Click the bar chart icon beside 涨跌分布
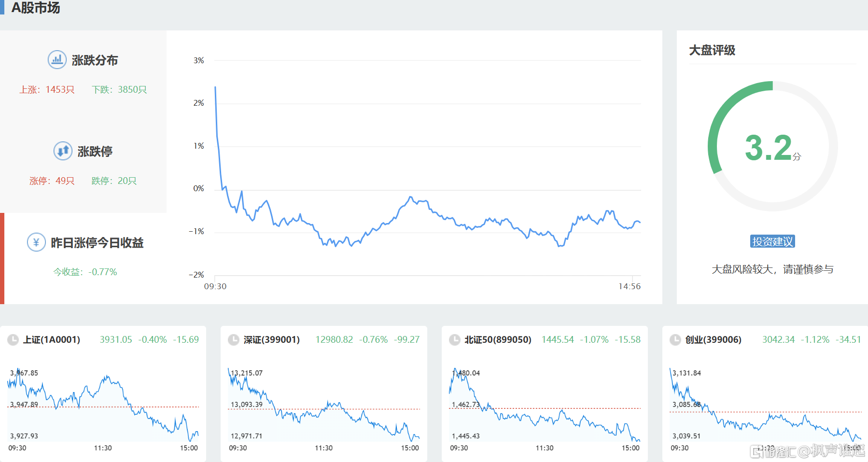The height and width of the screenshot is (462, 868). click(x=57, y=60)
